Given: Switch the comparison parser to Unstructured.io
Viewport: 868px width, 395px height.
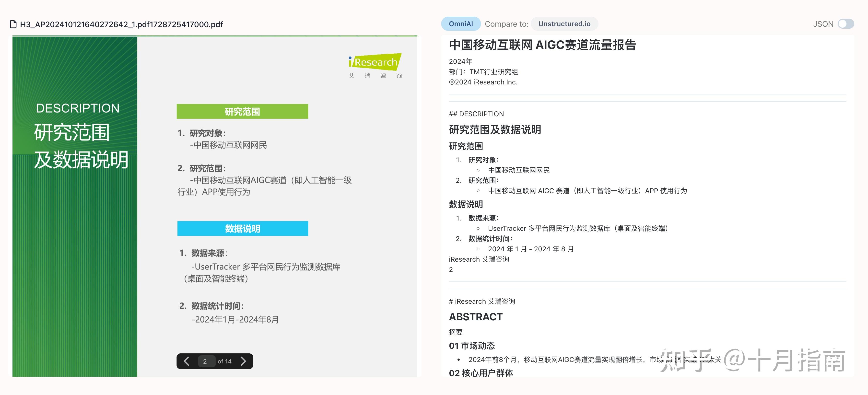Looking at the screenshot, I should click(564, 23).
